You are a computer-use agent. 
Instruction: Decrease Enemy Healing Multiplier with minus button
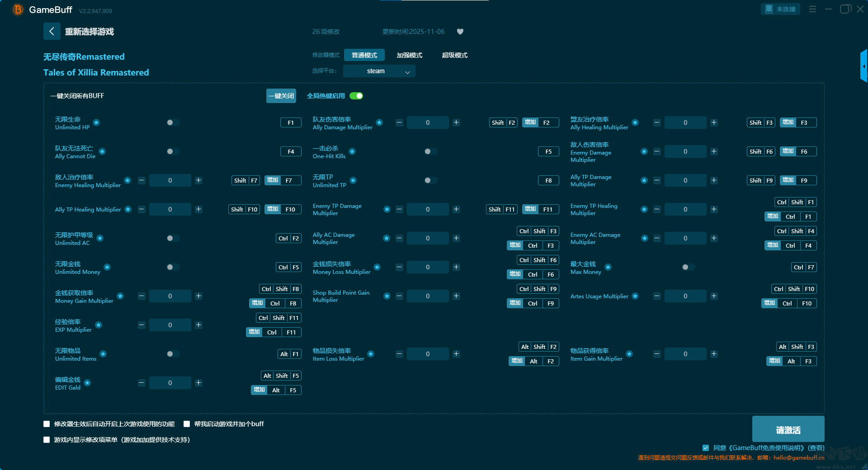(142, 180)
